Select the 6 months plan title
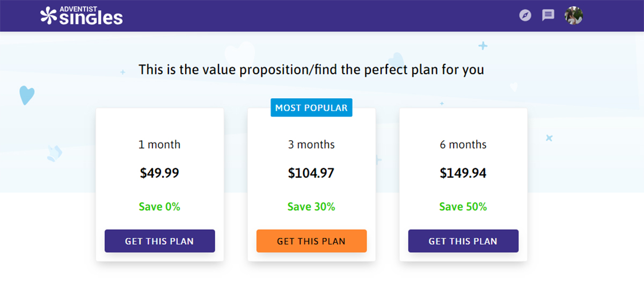 pyautogui.click(x=463, y=144)
